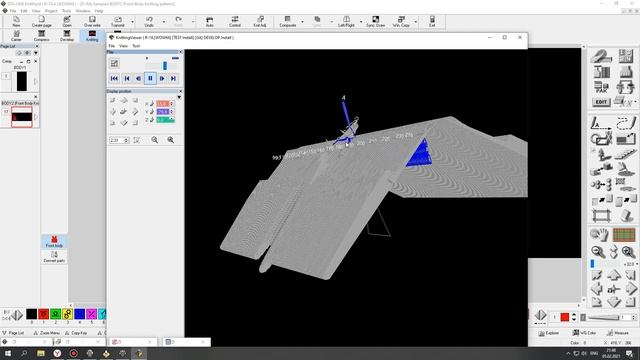Click the New toolbar icon

(16, 22)
